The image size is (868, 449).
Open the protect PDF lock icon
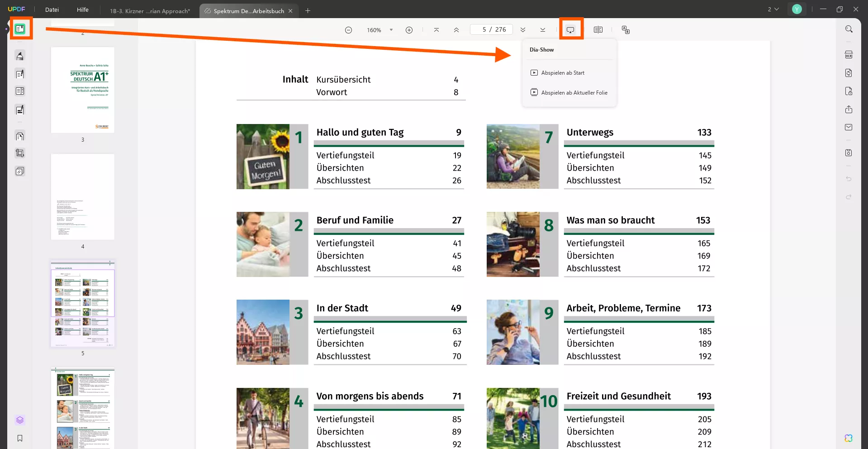pos(849,91)
